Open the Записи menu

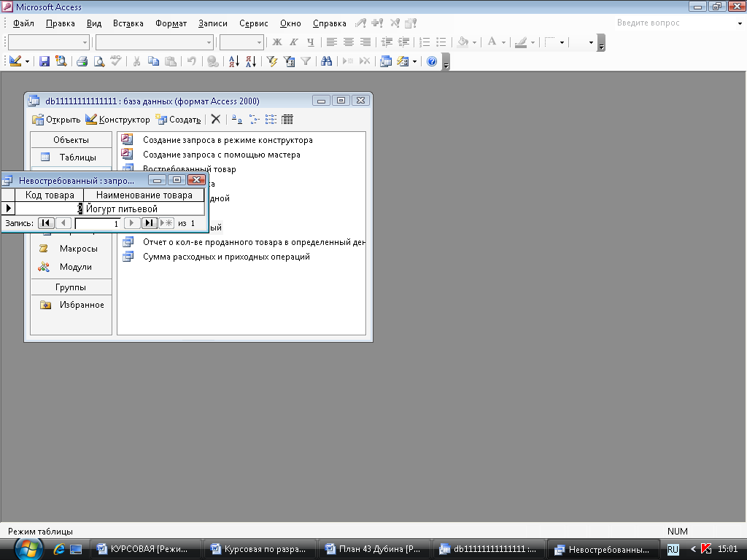212,23
